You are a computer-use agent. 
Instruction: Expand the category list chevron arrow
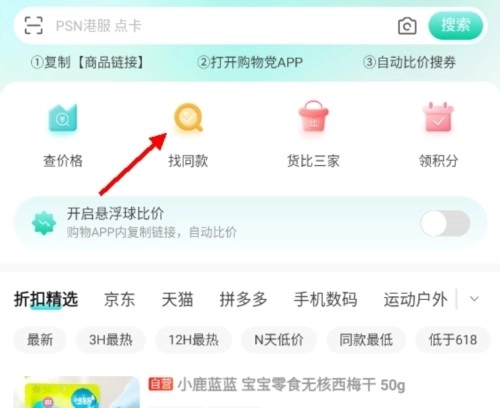[x=474, y=299]
